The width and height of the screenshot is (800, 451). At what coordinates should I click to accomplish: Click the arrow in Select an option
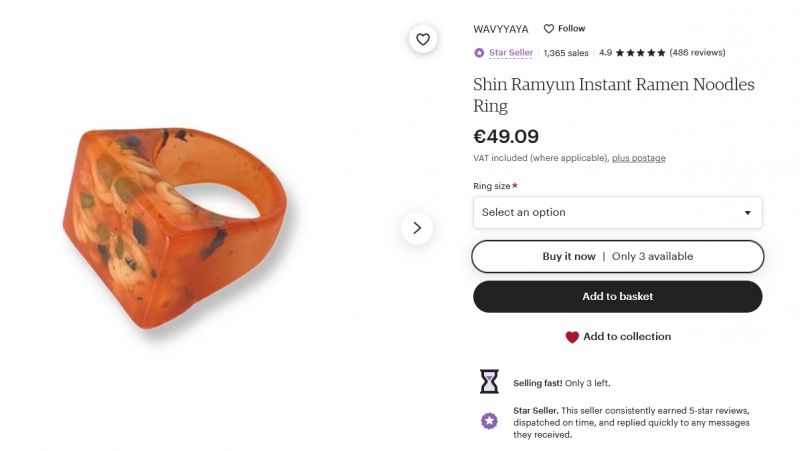pos(747,213)
